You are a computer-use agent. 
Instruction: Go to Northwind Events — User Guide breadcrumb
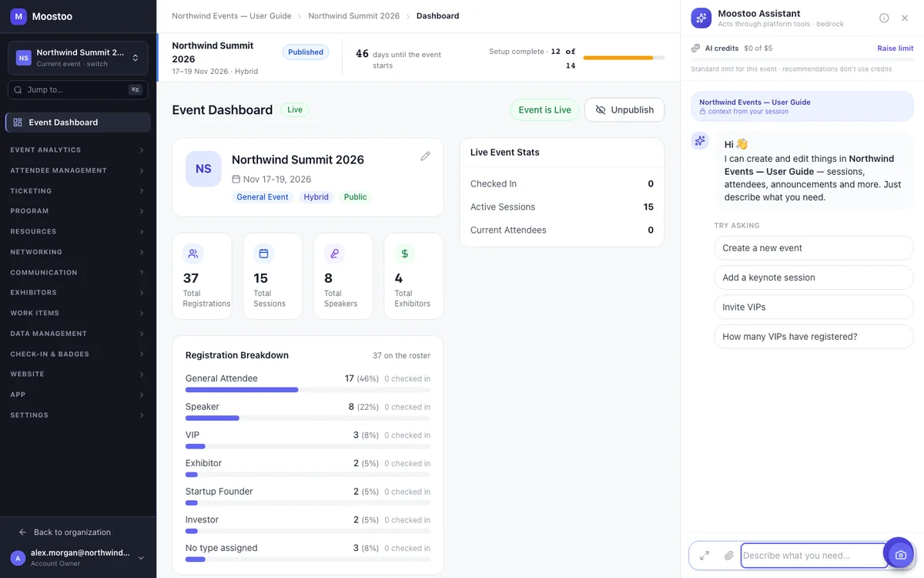[x=232, y=15]
